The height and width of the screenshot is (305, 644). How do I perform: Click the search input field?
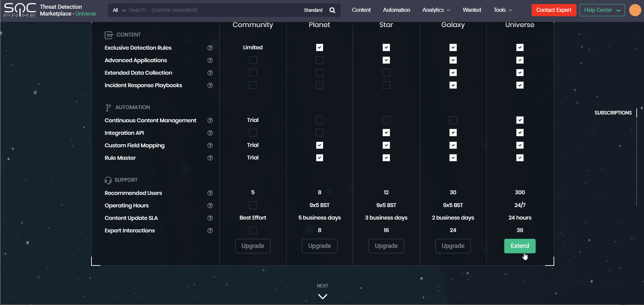point(213,10)
